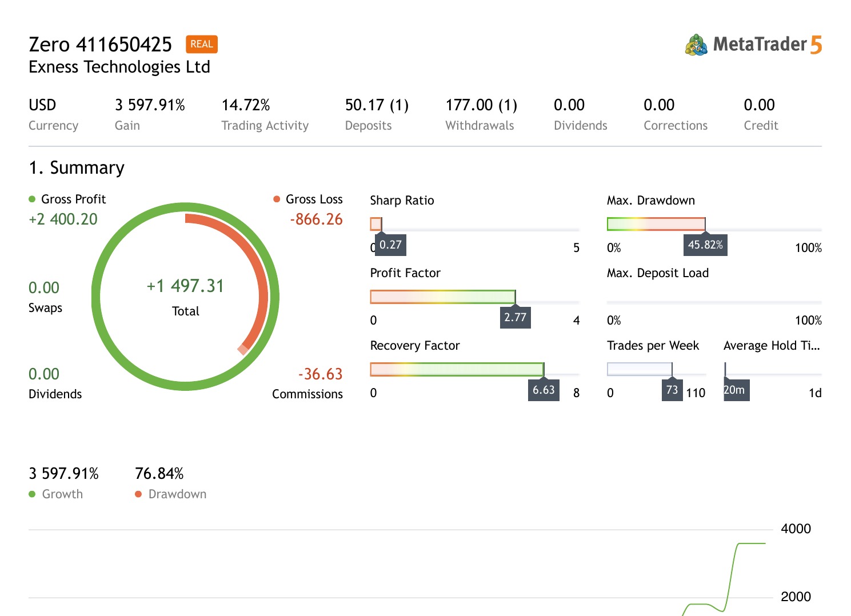
Task: Click the 4000 chart axis label
Action: pos(796,529)
